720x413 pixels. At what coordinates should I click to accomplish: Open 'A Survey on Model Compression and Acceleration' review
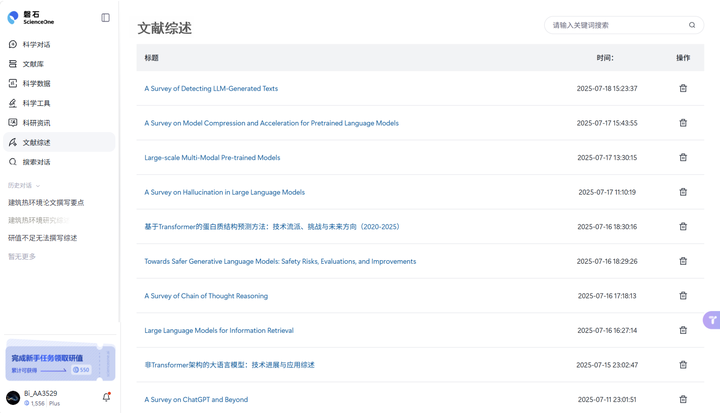pos(271,123)
